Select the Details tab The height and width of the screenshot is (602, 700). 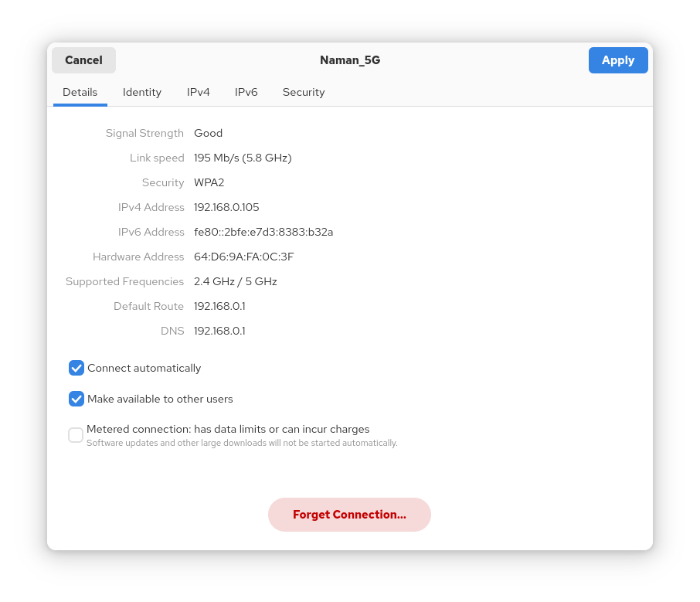click(x=80, y=92)
